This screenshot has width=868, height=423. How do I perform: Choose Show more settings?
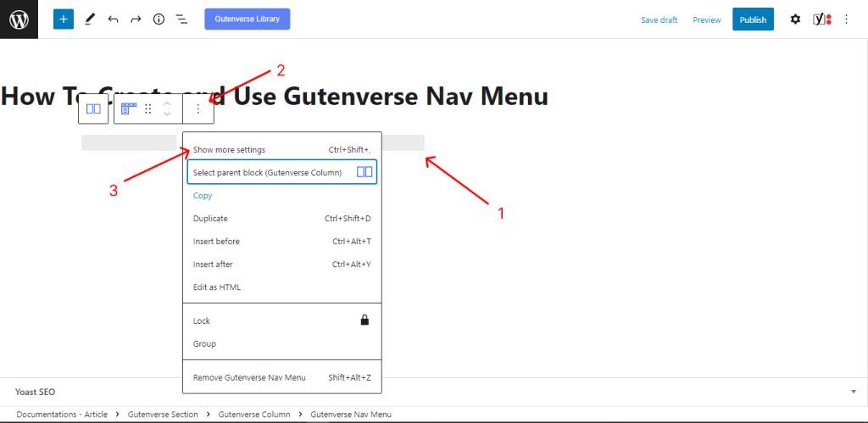(x=229, y=150)
